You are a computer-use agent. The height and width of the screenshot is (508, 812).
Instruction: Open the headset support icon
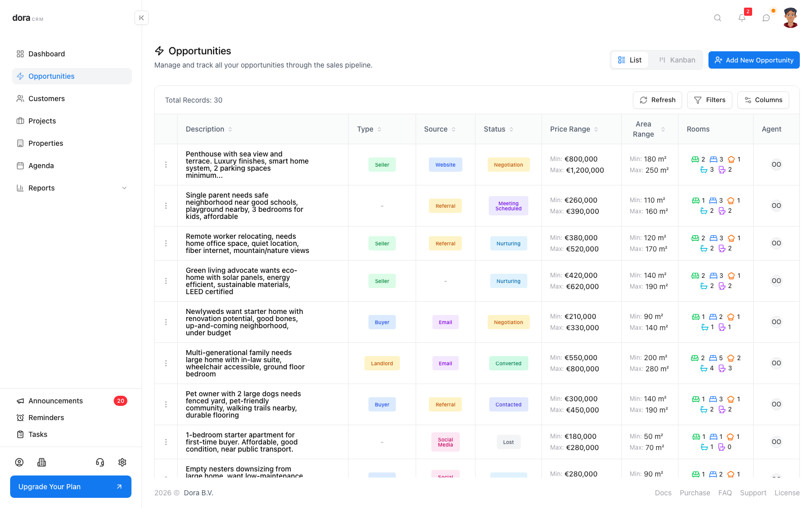pyautogui.click(x=100, y=462)
